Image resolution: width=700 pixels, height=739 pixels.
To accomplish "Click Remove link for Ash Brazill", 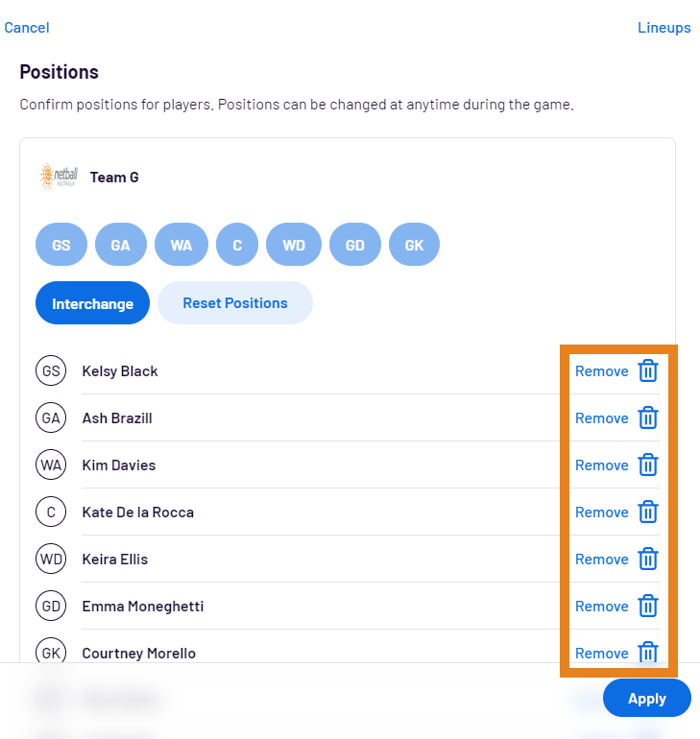I will pyautogui.click(x=602, y=418).
